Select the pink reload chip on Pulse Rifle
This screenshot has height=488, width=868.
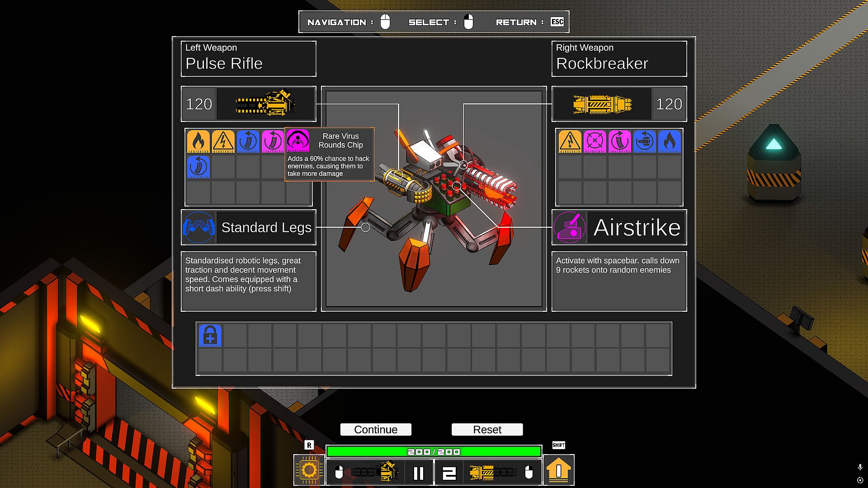point(273,141)
